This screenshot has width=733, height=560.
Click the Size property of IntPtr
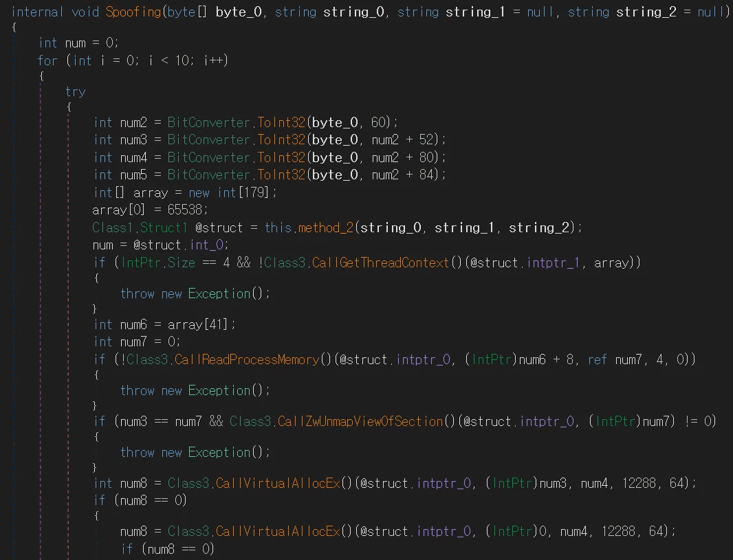click(181, 262)
